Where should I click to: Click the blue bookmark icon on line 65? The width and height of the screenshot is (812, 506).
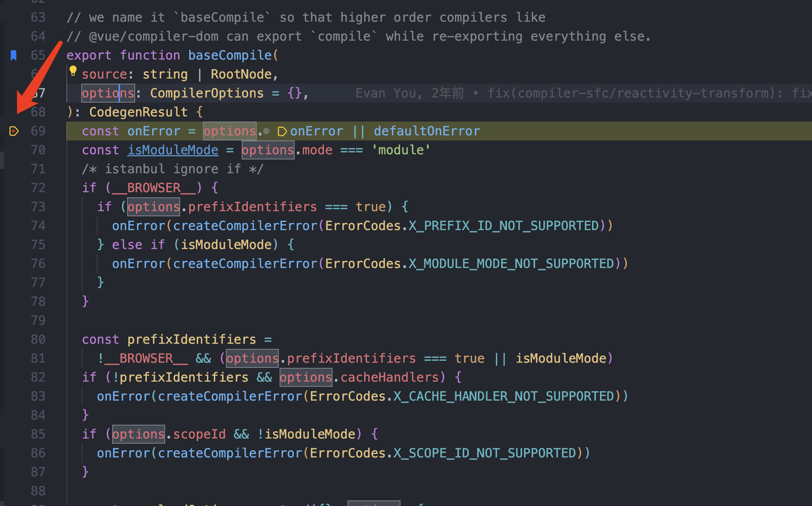[x=13, y=55]
